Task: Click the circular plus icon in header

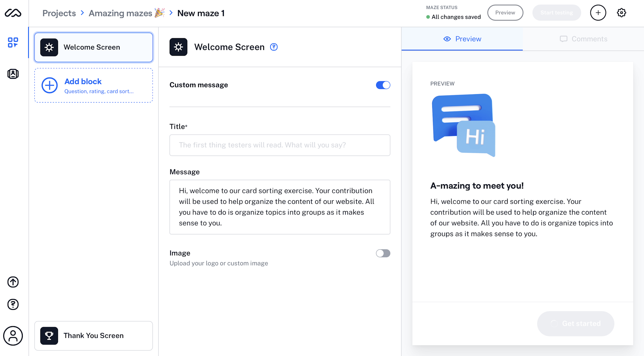Action: click(x=598, y=13)
